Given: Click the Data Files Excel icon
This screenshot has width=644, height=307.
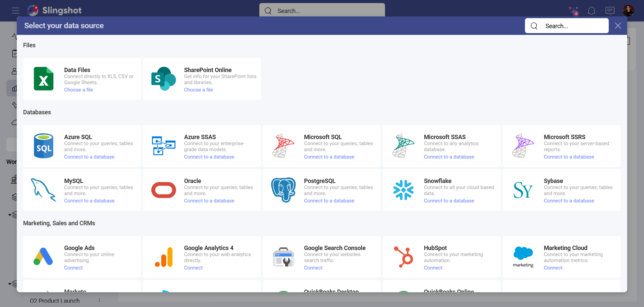Looking at the screenshot, I should [44, 79].
